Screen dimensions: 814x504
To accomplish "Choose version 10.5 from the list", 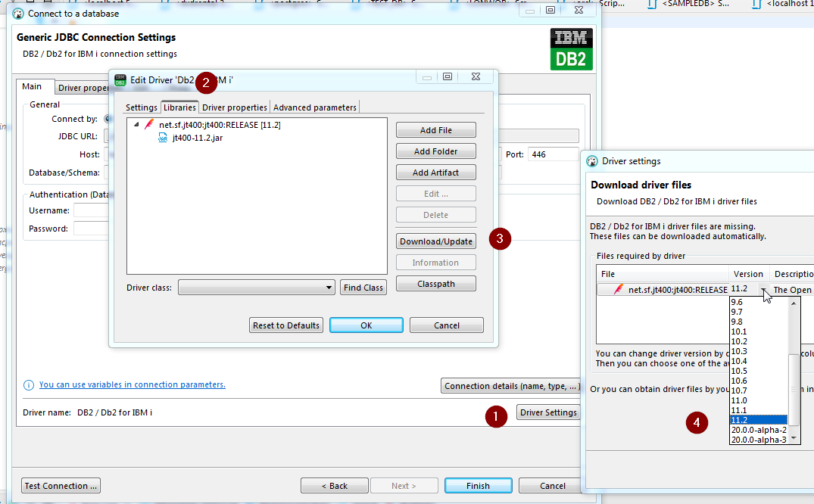I will tap(759, 371).
